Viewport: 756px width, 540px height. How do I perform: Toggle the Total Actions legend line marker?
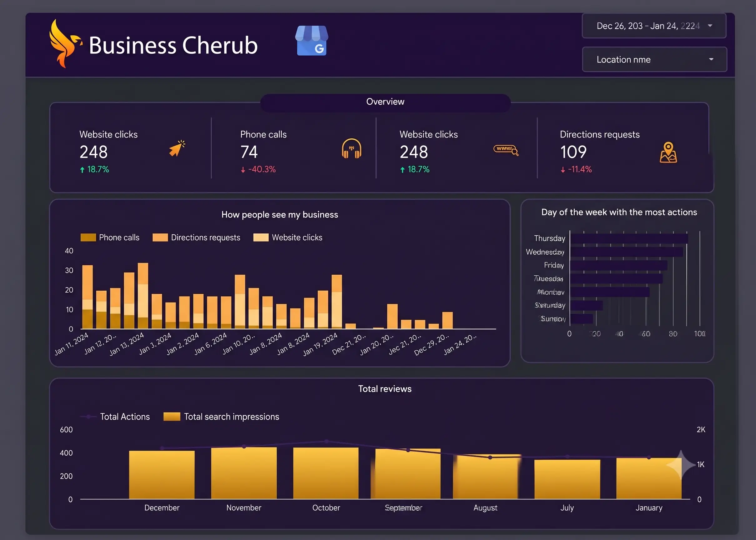(88, 417)
